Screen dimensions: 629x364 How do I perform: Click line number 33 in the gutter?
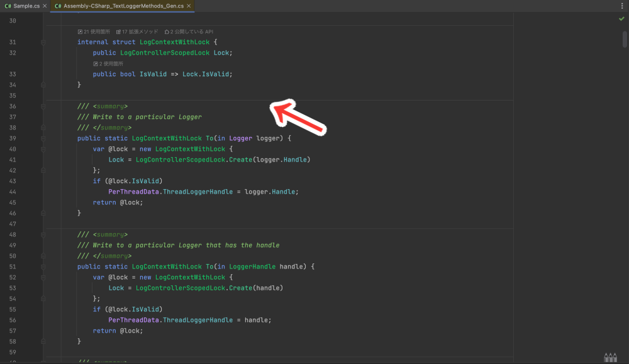coord(13,74)
